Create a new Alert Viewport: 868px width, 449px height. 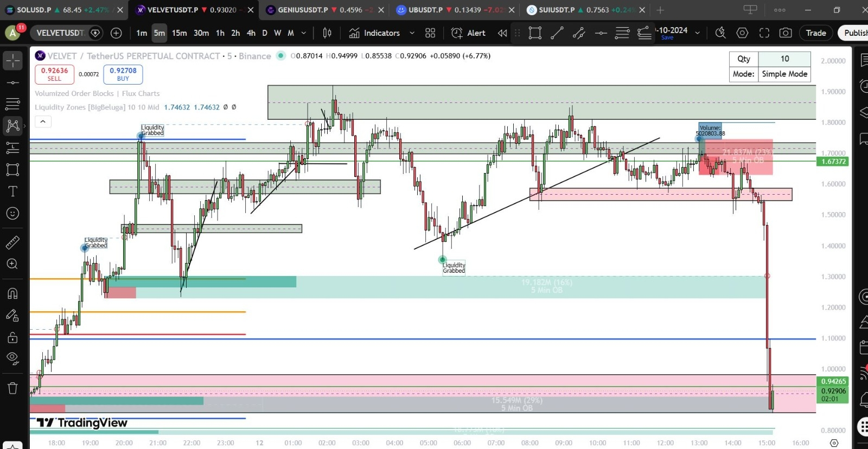tap(469, 33)
